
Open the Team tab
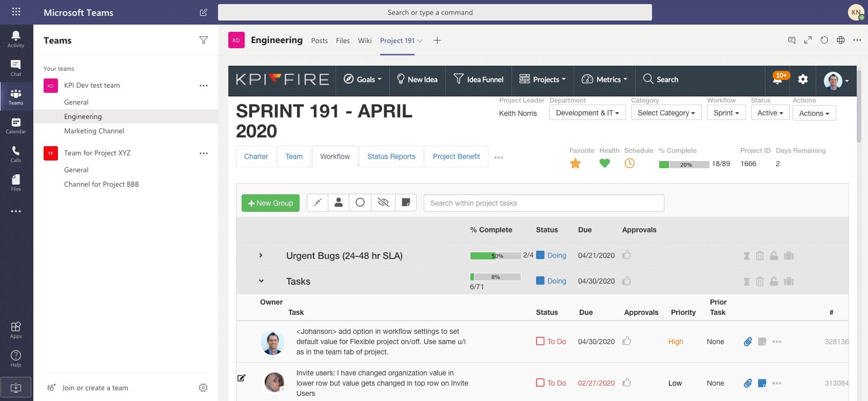click(x=294, y=156)
